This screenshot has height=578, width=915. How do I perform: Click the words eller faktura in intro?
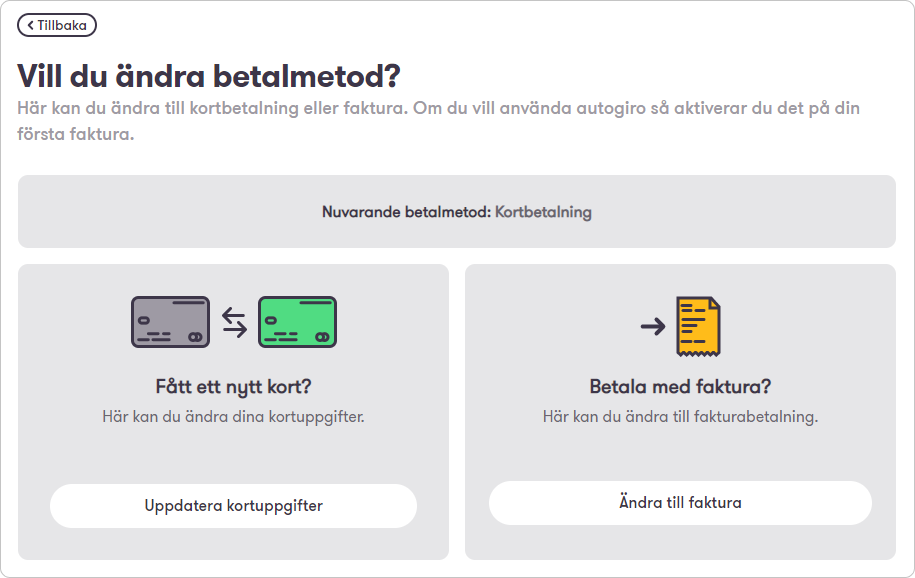click(x=355, y=109)
